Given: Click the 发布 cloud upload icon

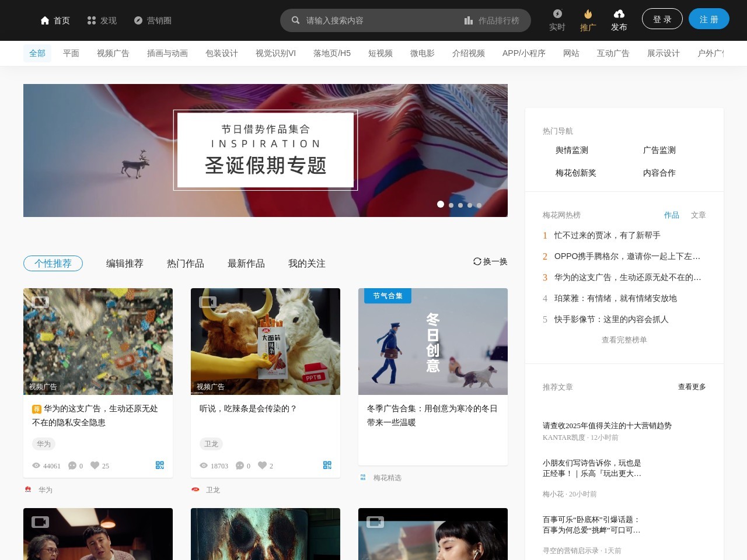Looking at the screenshot, I should [x=619, y=14].
